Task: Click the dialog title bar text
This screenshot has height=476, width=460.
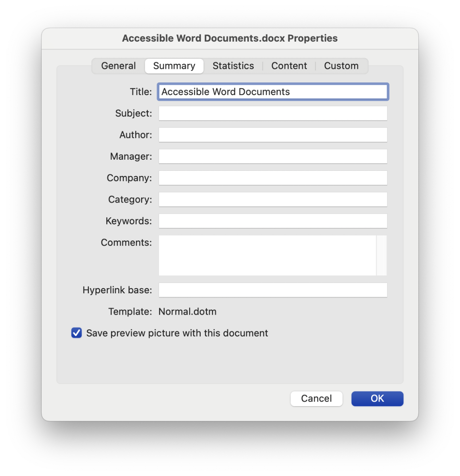Action: 230,38
